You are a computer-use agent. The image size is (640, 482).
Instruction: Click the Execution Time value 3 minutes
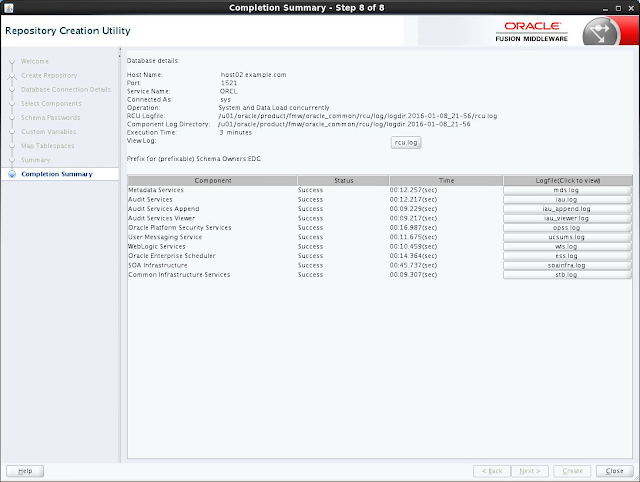236,133
